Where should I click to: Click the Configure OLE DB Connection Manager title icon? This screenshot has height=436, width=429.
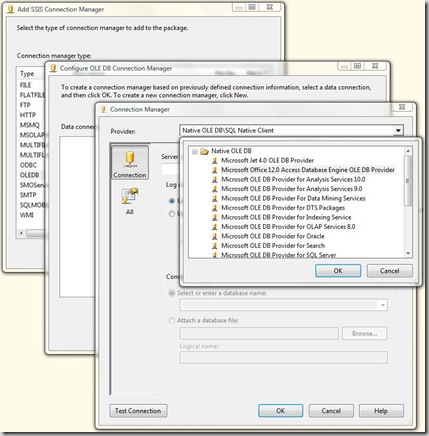click(53, 68)
